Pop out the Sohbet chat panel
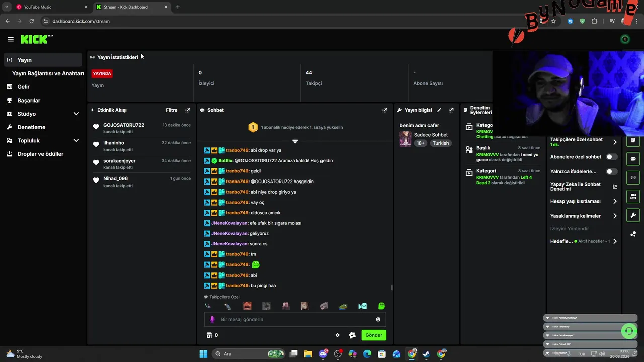 coord(385,110)
